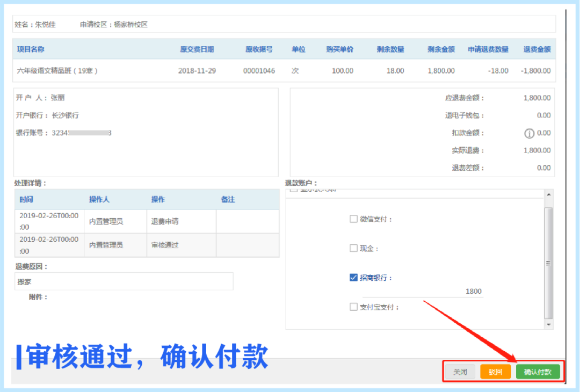
Task: Tick the 支付宝支付 checkbox
Action: pos(353,307)
